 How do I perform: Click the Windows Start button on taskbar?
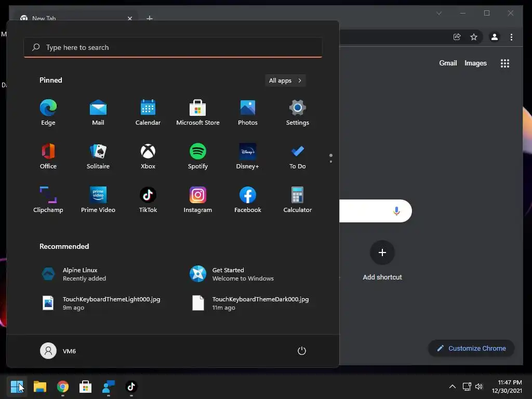tap(17, 387)
